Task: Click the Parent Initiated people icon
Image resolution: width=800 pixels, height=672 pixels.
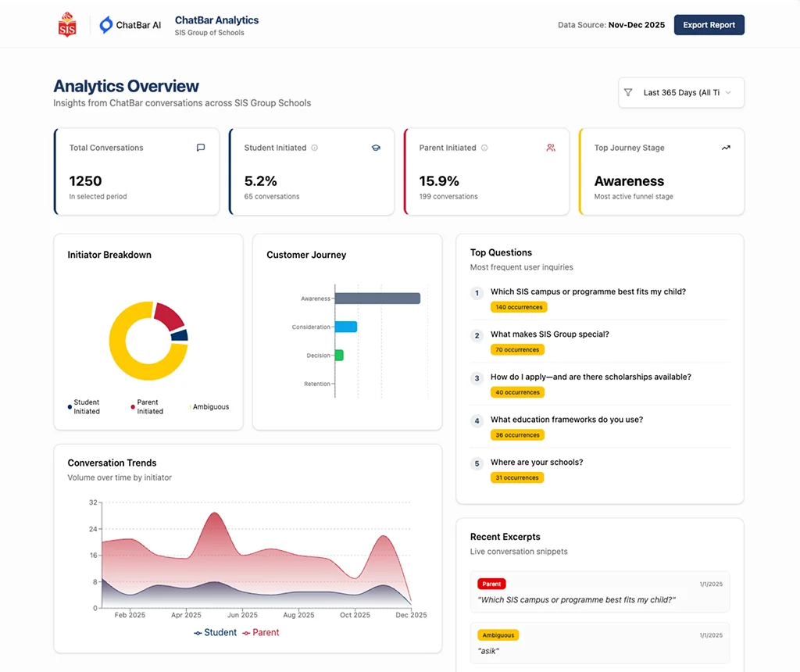Action: (x=551, y=148)
